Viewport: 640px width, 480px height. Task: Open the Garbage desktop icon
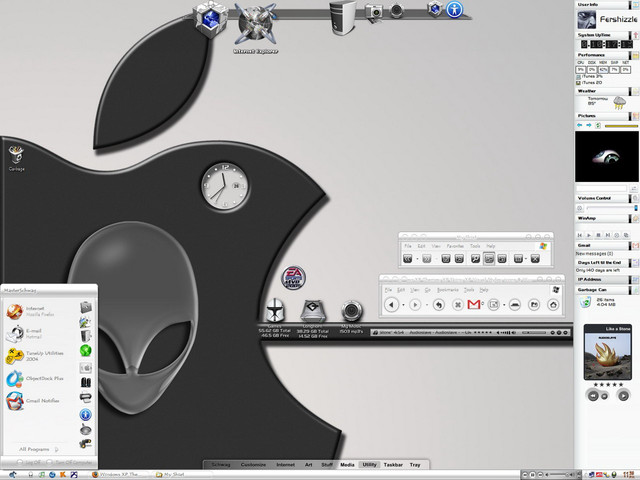pyautogui.click(x=16, y=159)
